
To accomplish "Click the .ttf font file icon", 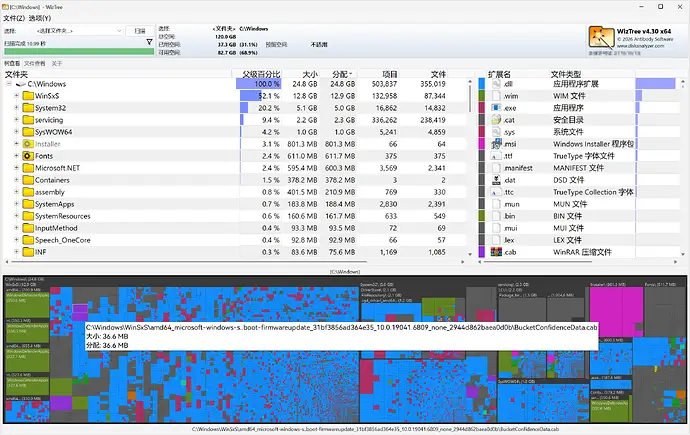I will (496, 156).
